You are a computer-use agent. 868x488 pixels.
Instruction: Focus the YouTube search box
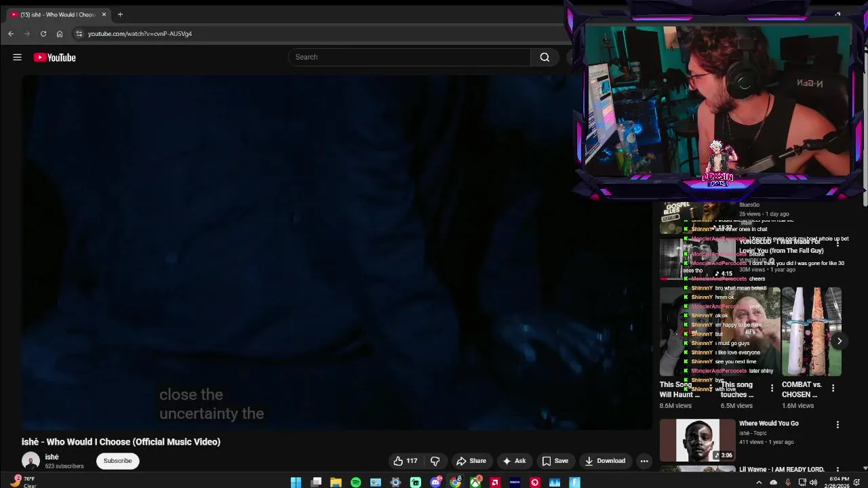(410, 57)
